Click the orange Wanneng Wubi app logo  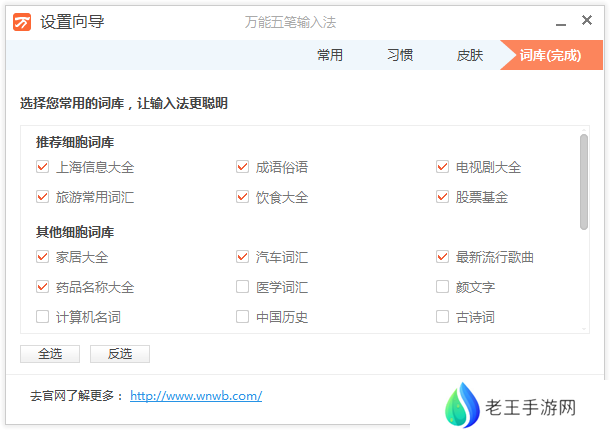(x=22, y=22)
